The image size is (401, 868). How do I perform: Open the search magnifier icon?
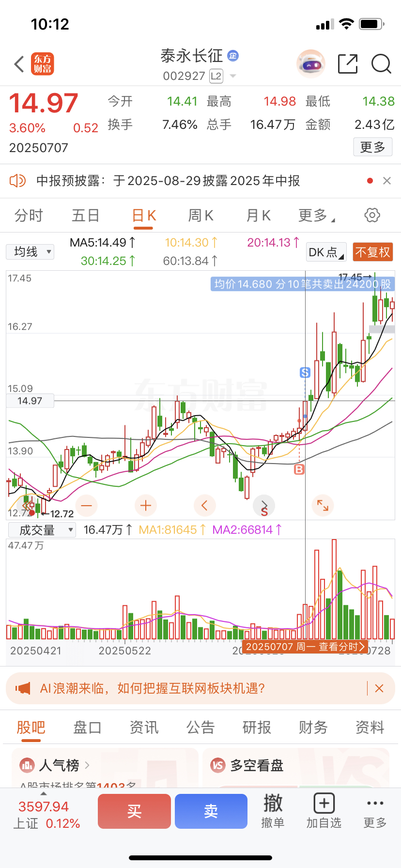click(381, 64)
